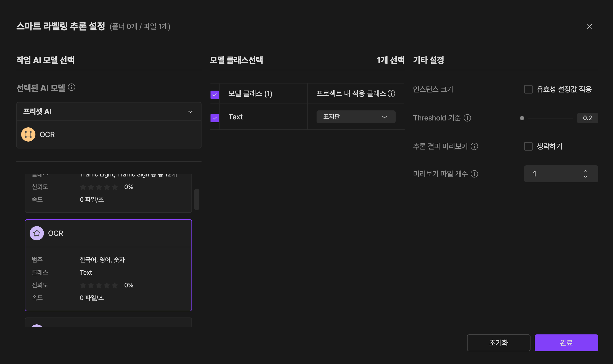This screenshot has height=364, width=613.
Task: Click 0 파일/초 in OCR card
Action: click(92, 298)
